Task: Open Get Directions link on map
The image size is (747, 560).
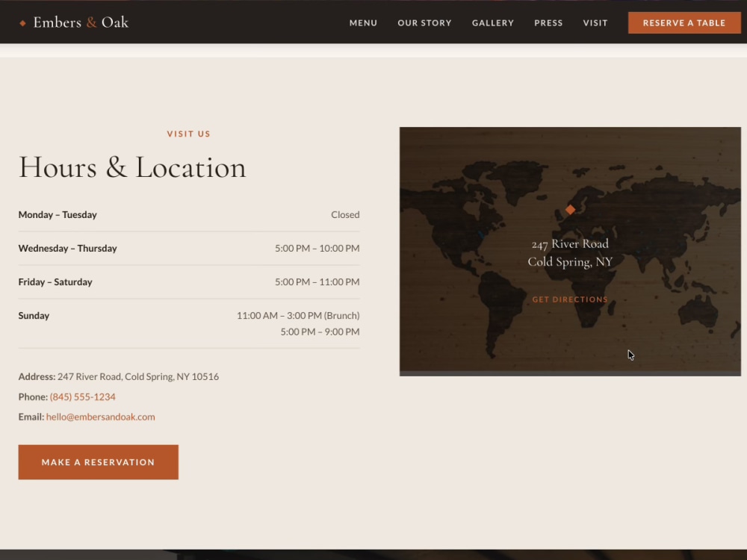Action: coord(570,299)
